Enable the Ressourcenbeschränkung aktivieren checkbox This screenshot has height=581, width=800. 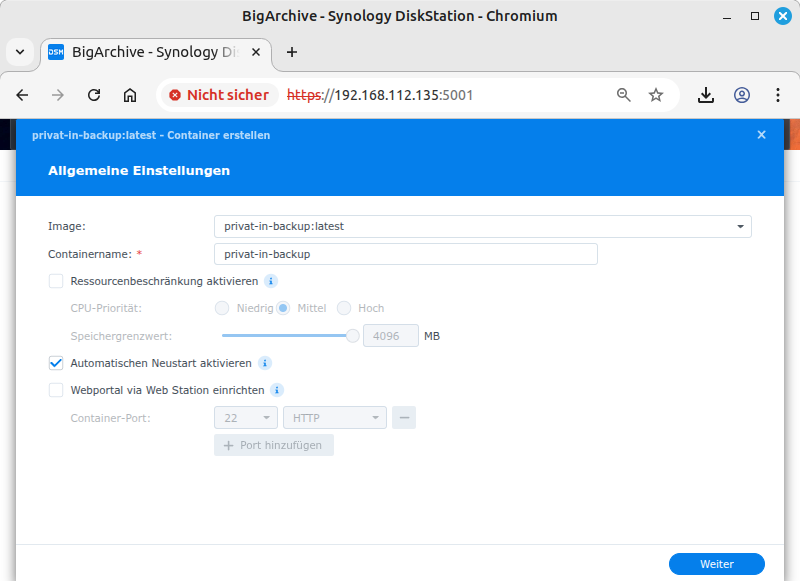click(x=56, y=282)
